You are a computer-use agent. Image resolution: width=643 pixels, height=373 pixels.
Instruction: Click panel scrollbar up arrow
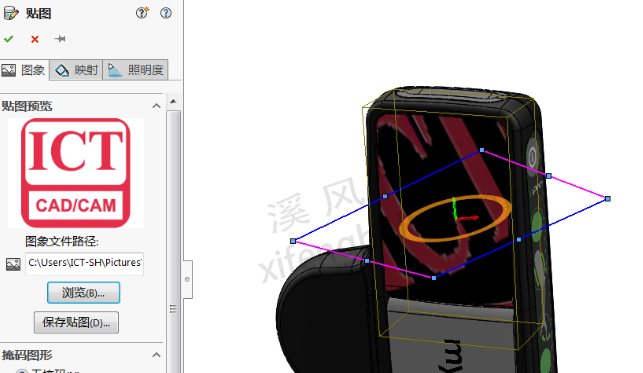point(173,101)
